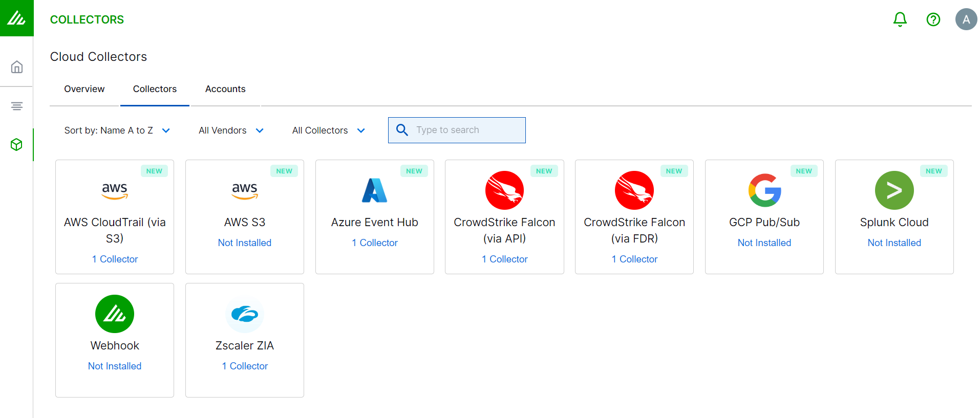Open the Sort by Name A to Z dropdown
This screenshot has width=980, height=418.
(117, 130)
